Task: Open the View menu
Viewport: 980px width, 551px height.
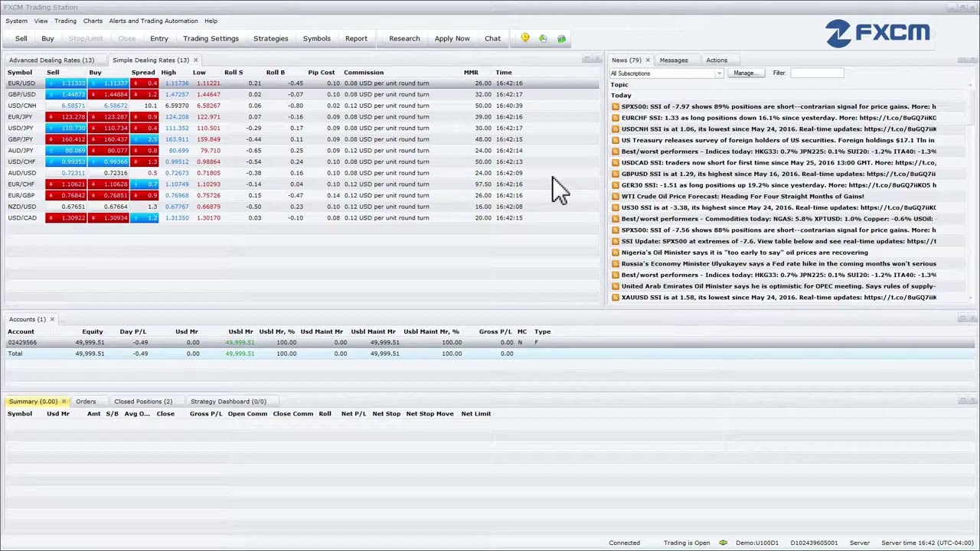Action: click(41, 21)
